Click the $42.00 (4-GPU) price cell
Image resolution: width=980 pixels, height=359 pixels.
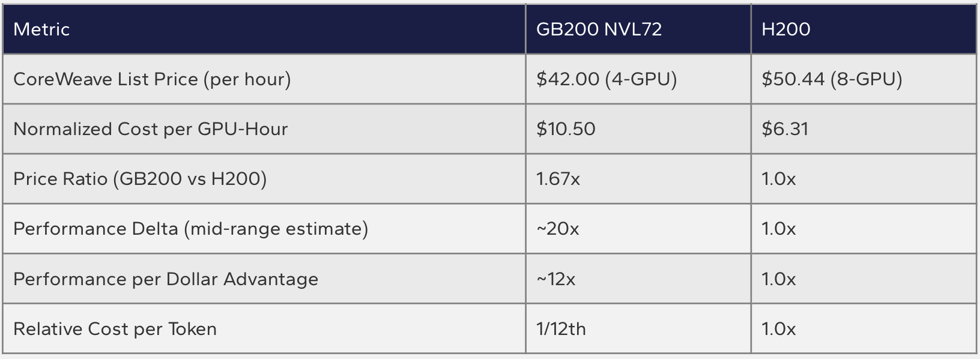(x=606, y=79)
